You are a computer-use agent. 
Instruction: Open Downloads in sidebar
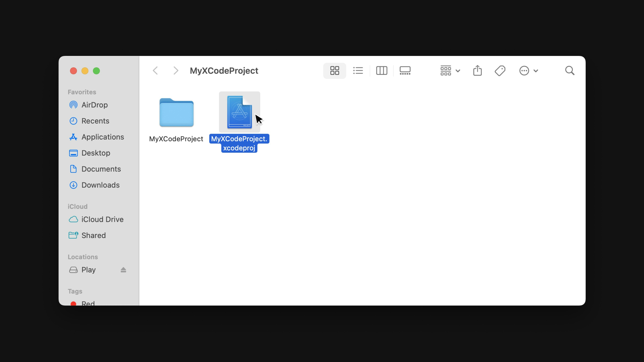[100, 185]
